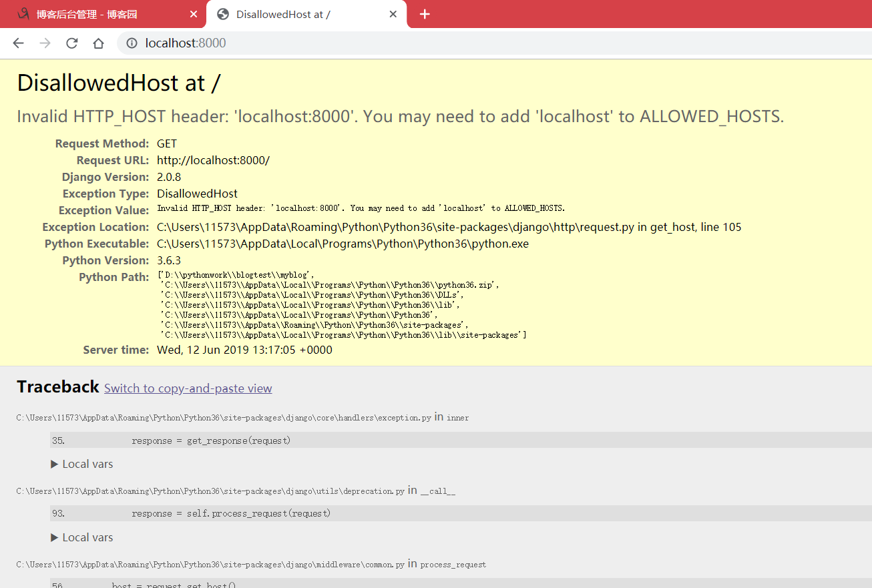
Task: Click the Invalid HTTP_HOST header summary line
Action: tap(401, 117)
